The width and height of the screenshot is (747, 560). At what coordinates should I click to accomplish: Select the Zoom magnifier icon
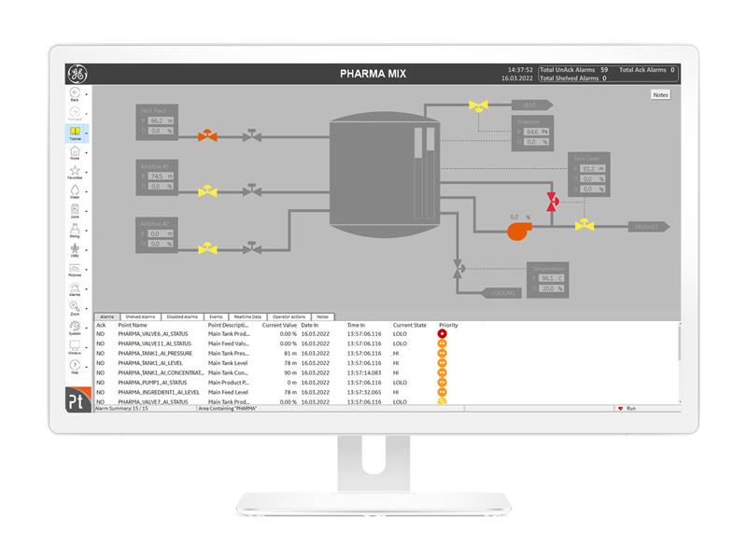click(75, 307)
